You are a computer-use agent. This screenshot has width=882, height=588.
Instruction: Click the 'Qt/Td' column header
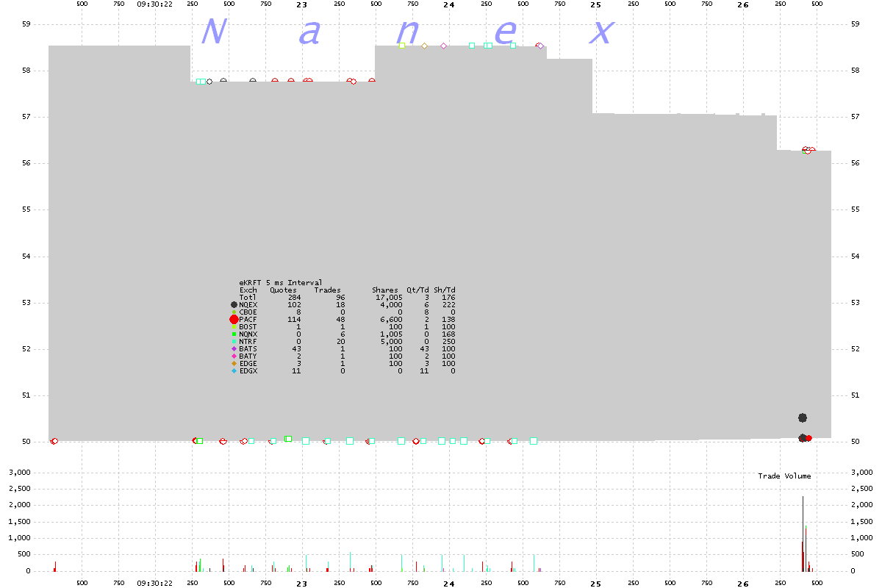coord(418,290)
